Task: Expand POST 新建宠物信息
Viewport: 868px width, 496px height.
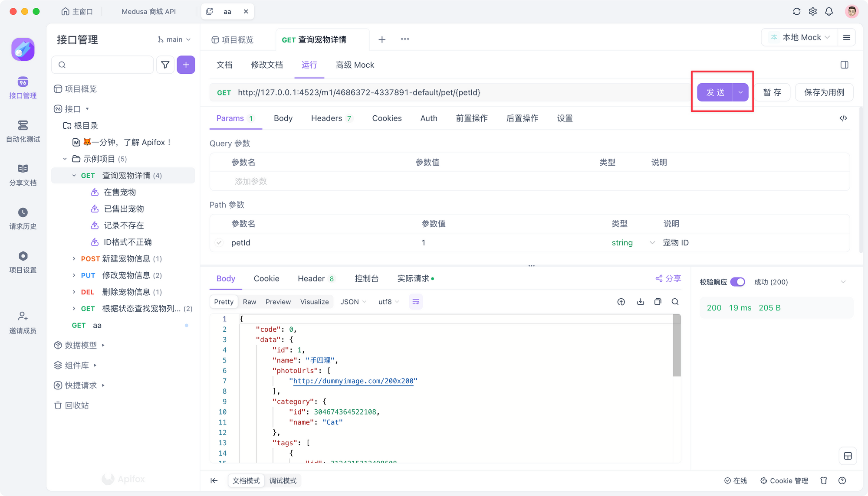Action: [74, 259]
